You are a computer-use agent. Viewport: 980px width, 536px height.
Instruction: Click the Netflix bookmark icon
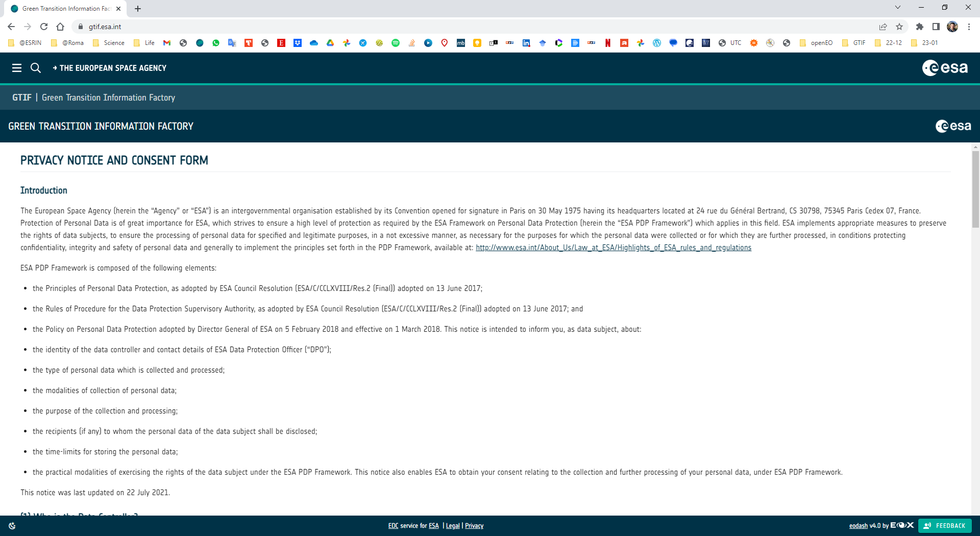[607, 43]
